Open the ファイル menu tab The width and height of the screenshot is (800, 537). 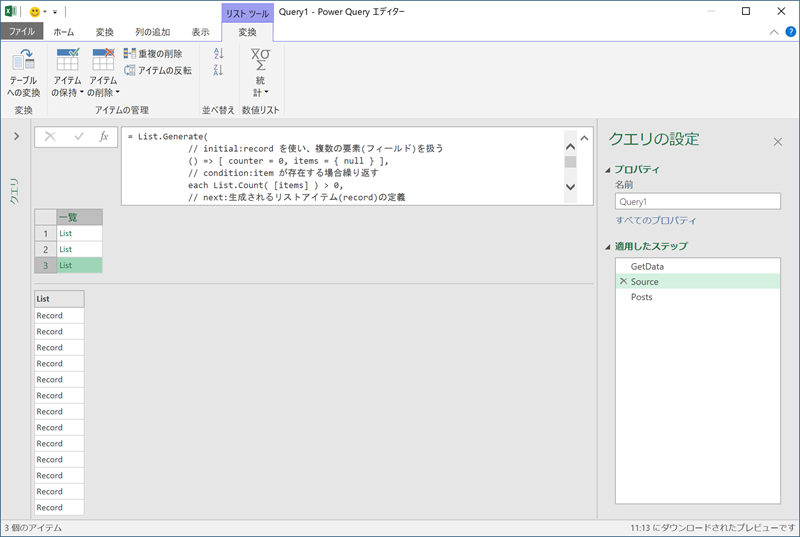pos(22,32)
